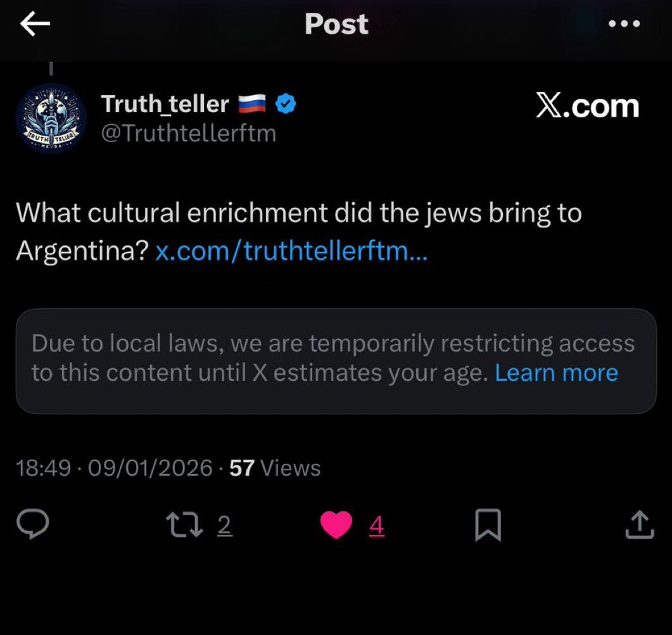Click the 18:49 post timestamp
This screenshot has width=672, height=635.
[43, 468]
